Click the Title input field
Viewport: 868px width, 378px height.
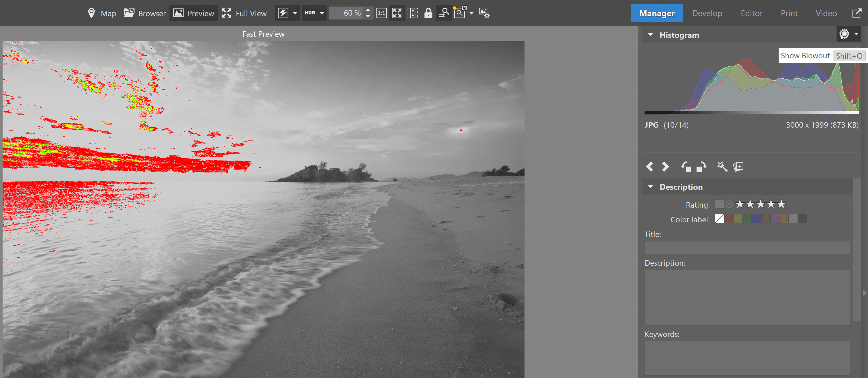(x=747, y=248)
